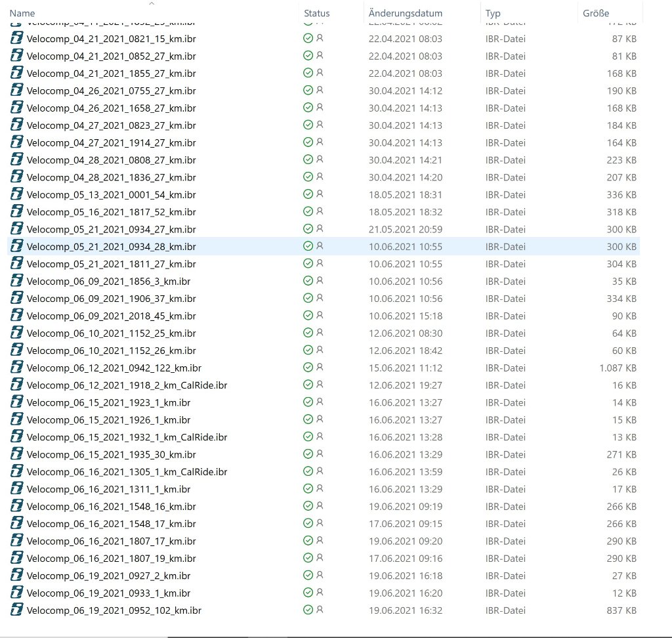
Task: Click file icon of Velocomp_06_09_2021_1856_3_km.ibr
Action: (x=16, y=282)
